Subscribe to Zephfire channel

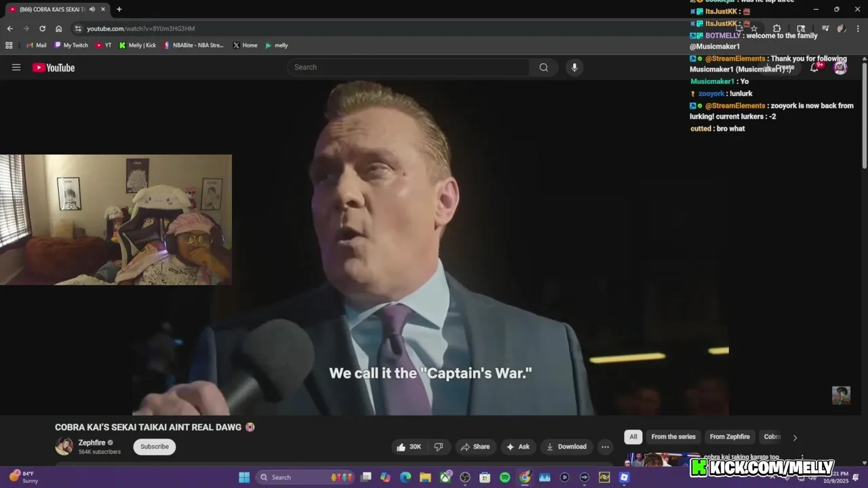(155, 447)
